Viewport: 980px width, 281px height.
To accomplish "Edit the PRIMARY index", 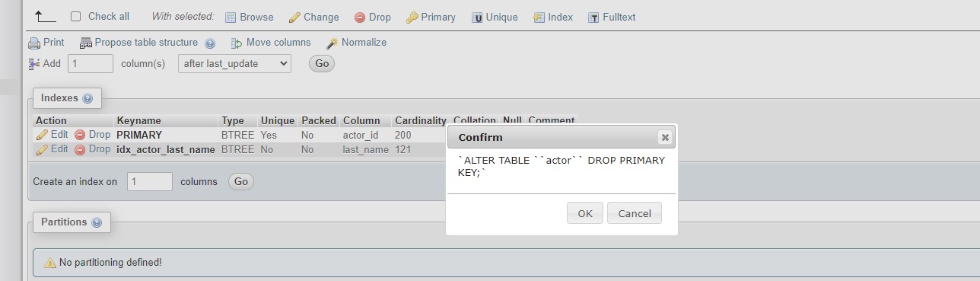I will coord(52,134).
